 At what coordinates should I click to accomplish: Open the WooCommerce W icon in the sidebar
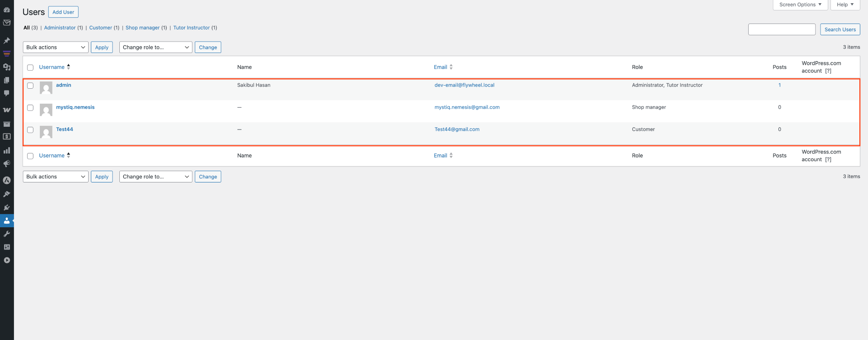(7, 110)
